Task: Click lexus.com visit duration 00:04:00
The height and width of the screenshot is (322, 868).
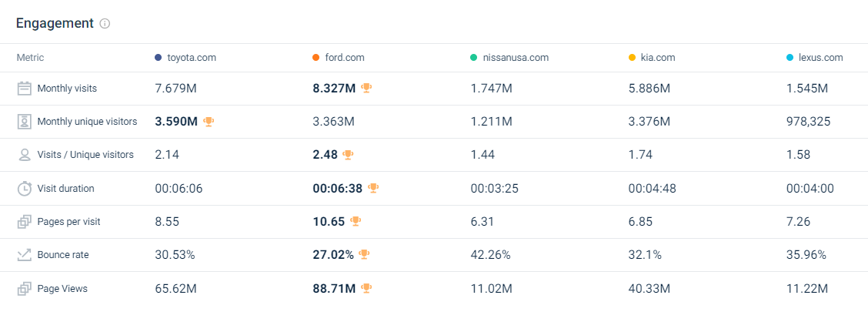Action: 810,189
